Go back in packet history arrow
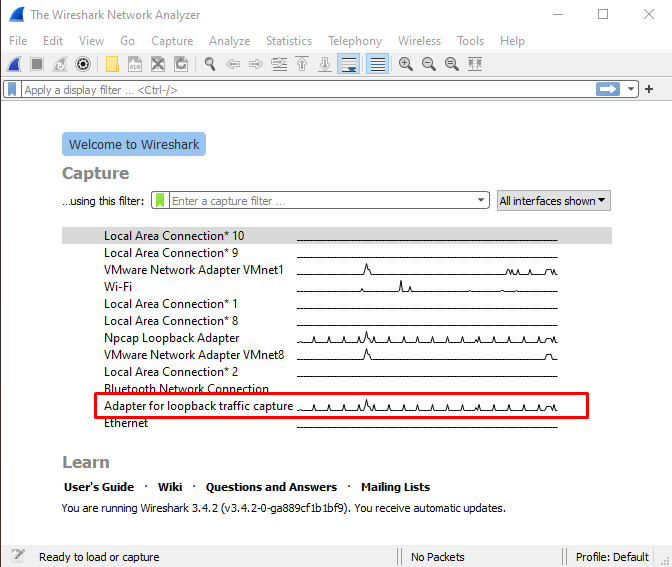This screenshot has height=567, width=672. [x=233, y=64]
